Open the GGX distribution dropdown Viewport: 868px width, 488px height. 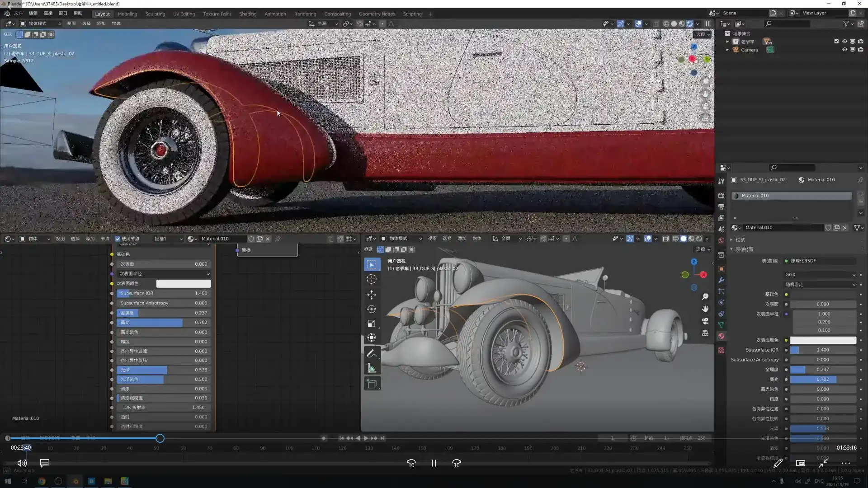pos(820,275)
